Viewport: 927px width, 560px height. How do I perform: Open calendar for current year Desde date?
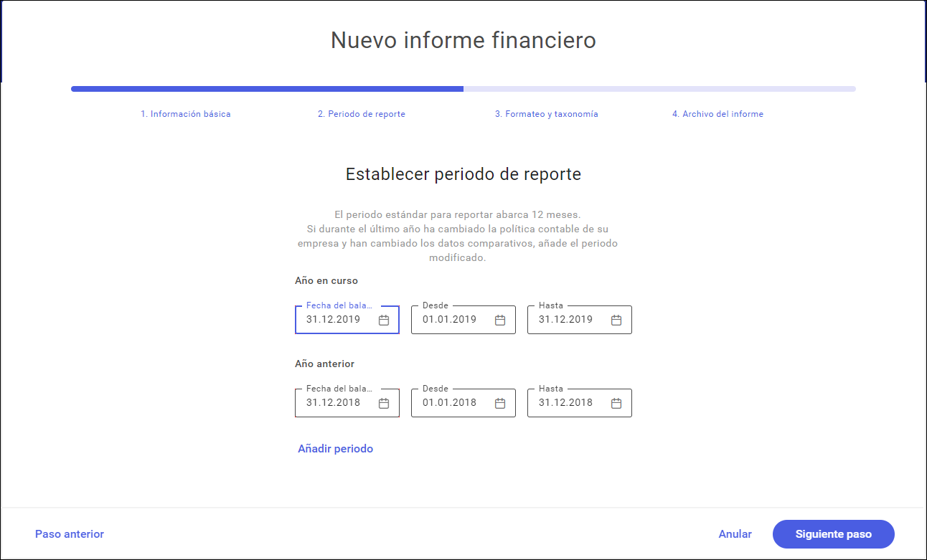pyautogui.click(x=500, y=320)
